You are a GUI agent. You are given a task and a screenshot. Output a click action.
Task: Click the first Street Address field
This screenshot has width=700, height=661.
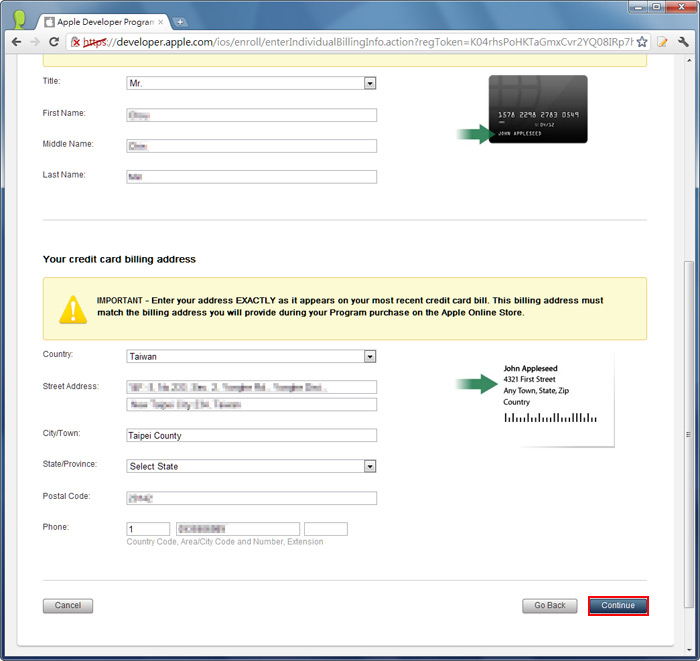[251, 387]
